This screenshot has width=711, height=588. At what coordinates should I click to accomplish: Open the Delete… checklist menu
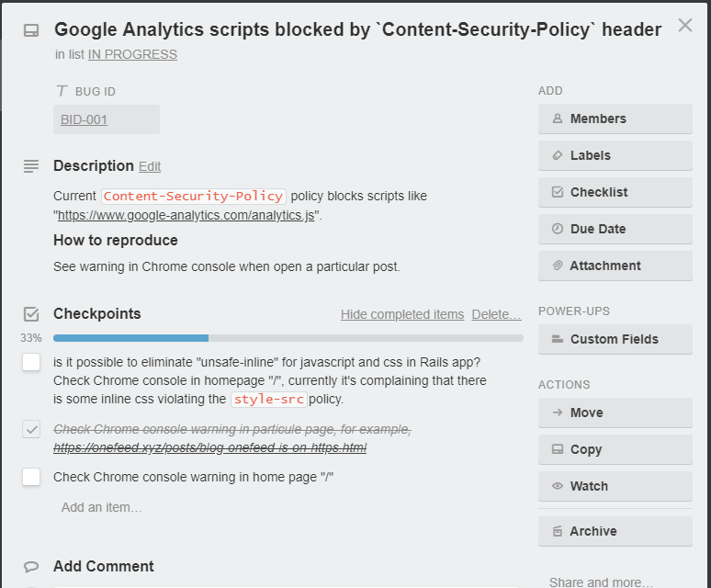point(497,314)
